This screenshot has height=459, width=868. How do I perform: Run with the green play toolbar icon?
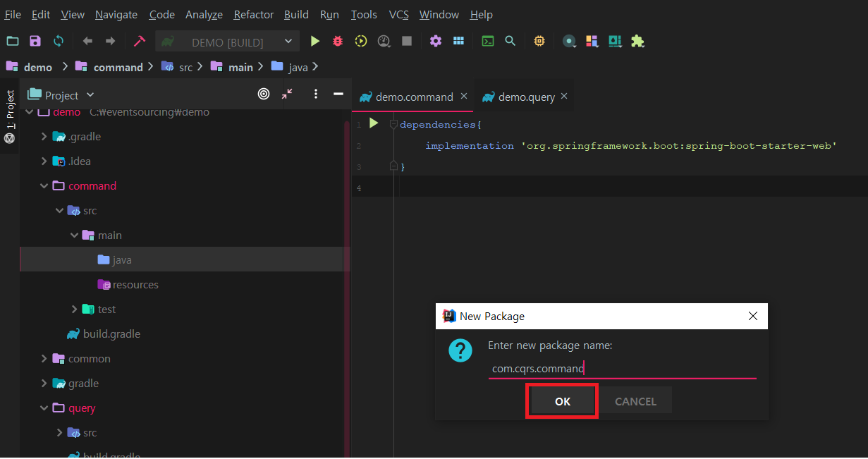point(315,42)
